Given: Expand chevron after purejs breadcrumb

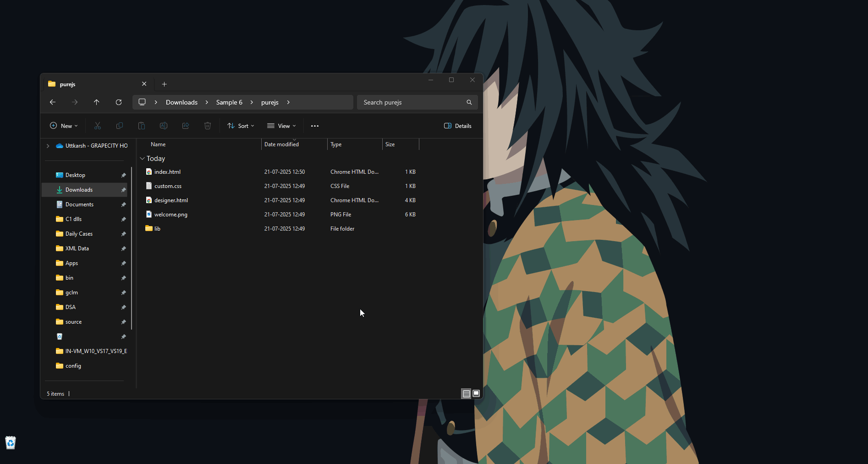Looking at the screenshot, I should click(x=288, y=102).
